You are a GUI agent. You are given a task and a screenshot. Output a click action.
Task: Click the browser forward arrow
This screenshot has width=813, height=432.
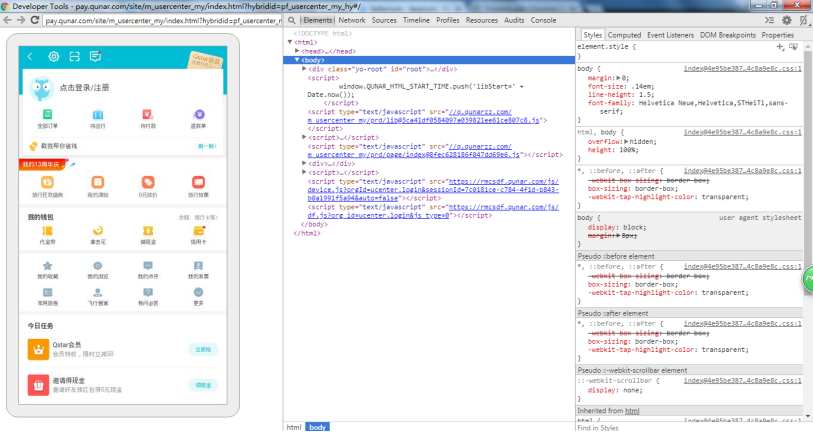click(21, 20)
